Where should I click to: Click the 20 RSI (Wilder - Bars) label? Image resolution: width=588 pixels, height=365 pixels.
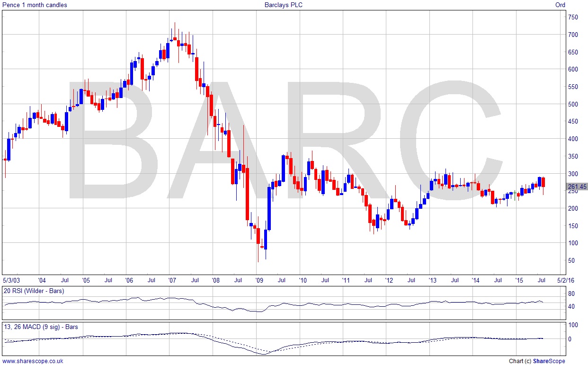click(x=34, y=291)
